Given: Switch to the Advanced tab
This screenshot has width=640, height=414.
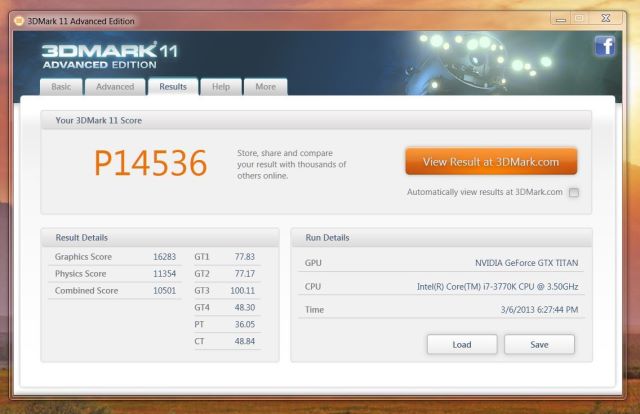Looking at the screenshot, I should tap(115, 87).
